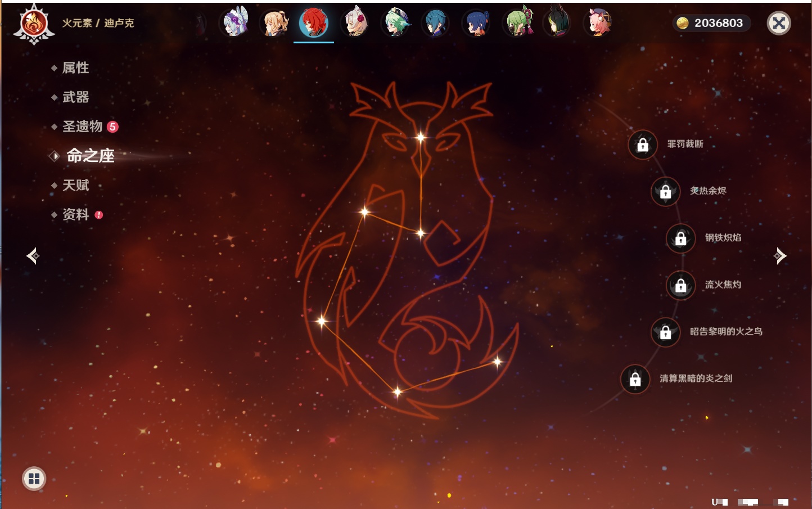Choose the green-haired masked character avatar

click(x=517, y=22)
